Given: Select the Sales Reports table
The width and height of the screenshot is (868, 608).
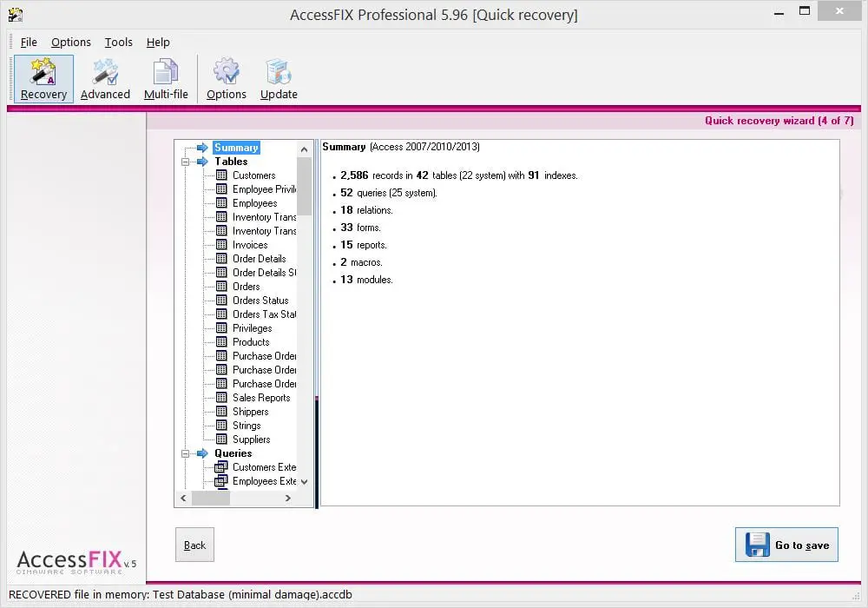Looking at the screenshot, I should (x=261, y=397).
